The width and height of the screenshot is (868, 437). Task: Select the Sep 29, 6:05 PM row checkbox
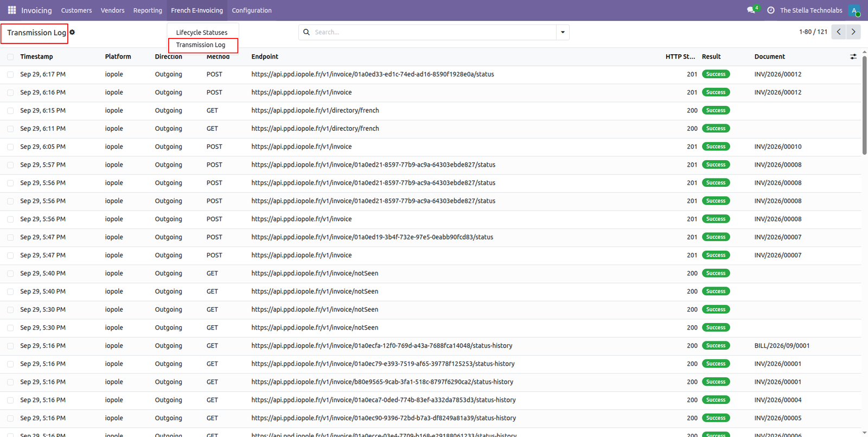[x=10, y=147]
